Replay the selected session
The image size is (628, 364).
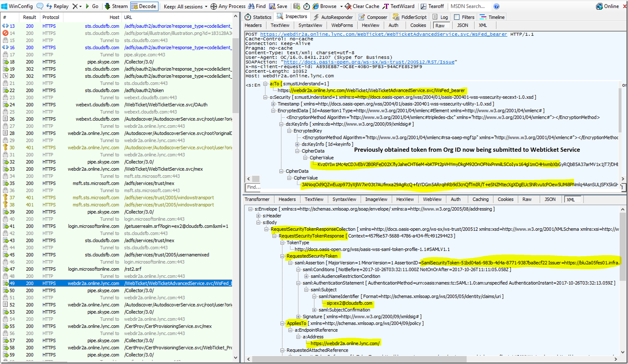click(x=57, y=6)
